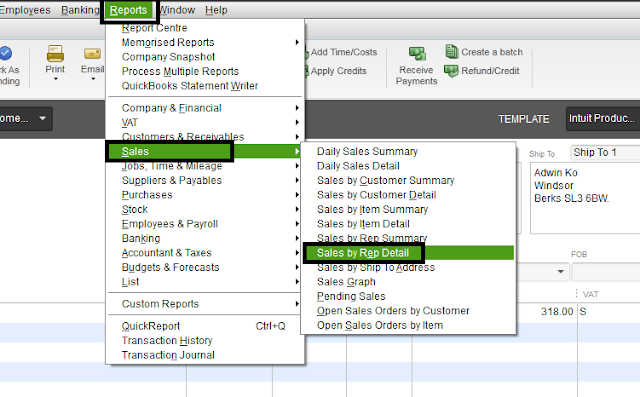Screen dimensions: 640x397
Task: Click Apply Credits in toolbar
Action: 338,71
